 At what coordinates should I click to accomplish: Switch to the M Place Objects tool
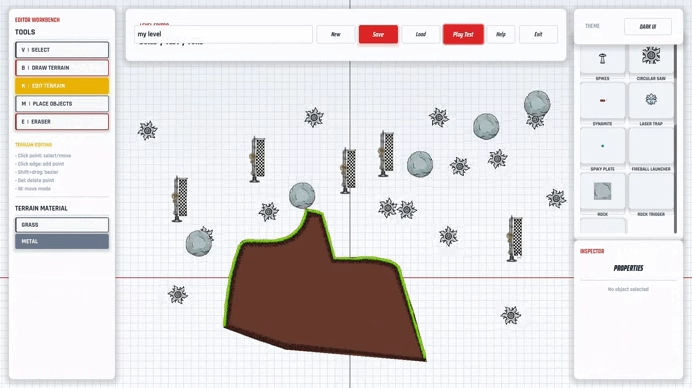(x=62, y=104)
